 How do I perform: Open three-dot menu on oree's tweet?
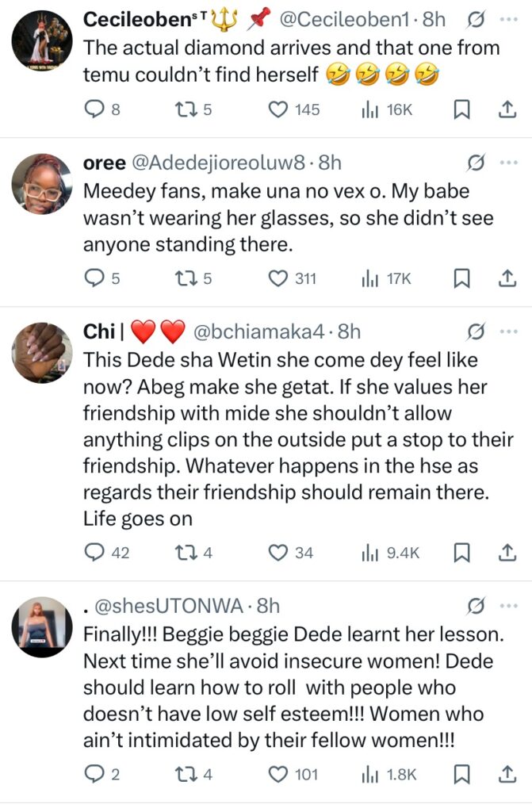click(x=507, y=163)
